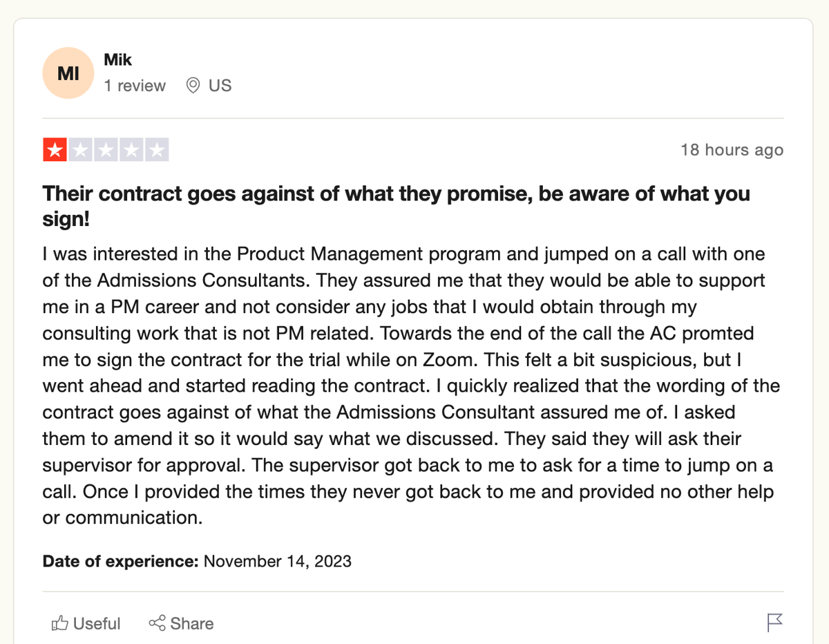Open reviewer Mik's profile name

[117, 60]
